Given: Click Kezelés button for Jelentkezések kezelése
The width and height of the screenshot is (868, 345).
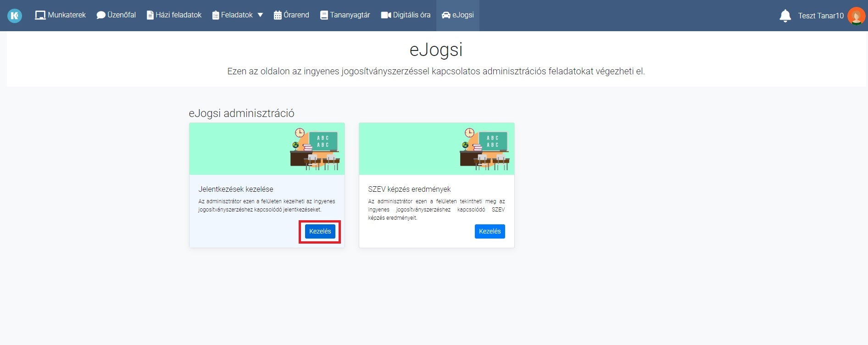Looking at the screenshot, I should pyautogui.click(x=320, y=231).
